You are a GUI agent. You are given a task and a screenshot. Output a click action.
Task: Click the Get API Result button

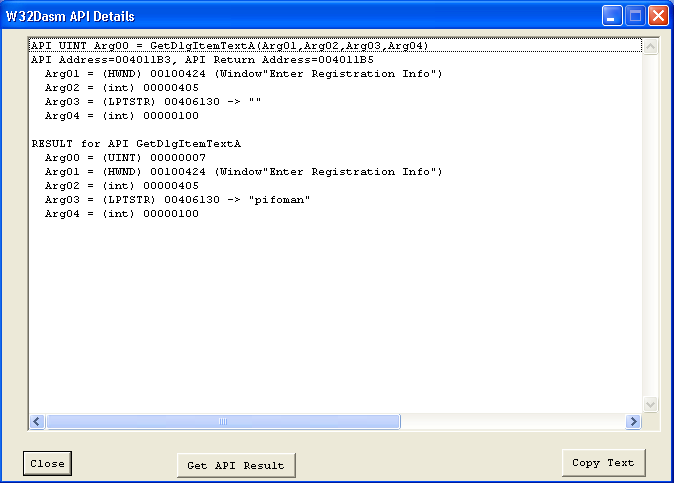point(236,465)
